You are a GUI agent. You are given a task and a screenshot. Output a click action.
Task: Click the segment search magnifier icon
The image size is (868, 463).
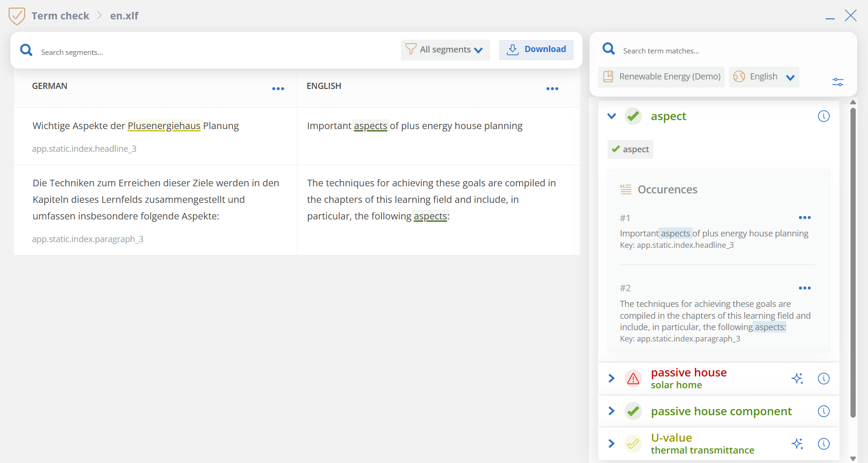click(x=26, y=50)
